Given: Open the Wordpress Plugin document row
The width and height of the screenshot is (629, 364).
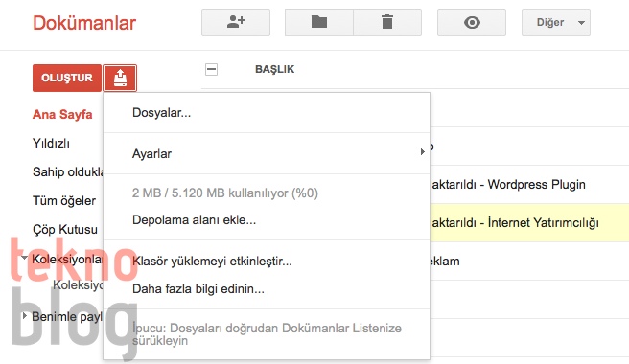Looking at the screenshot, I should [x=529, y=185].
